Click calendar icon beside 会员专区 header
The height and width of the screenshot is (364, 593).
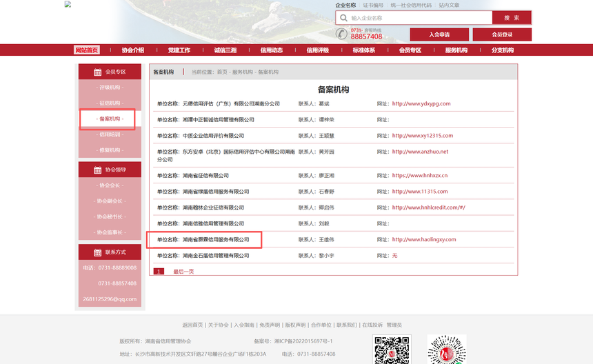[x=97, y=72]
